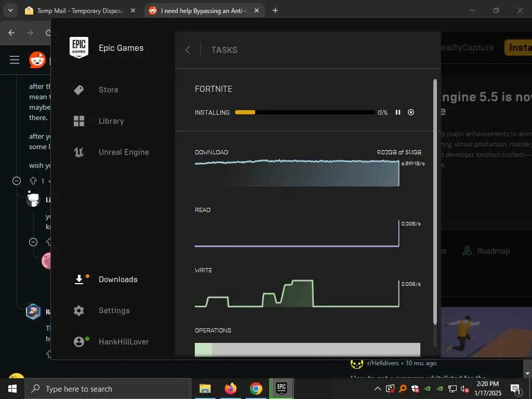Click the write speed graph
Screen dimensions: 532x399
[297, 294]
